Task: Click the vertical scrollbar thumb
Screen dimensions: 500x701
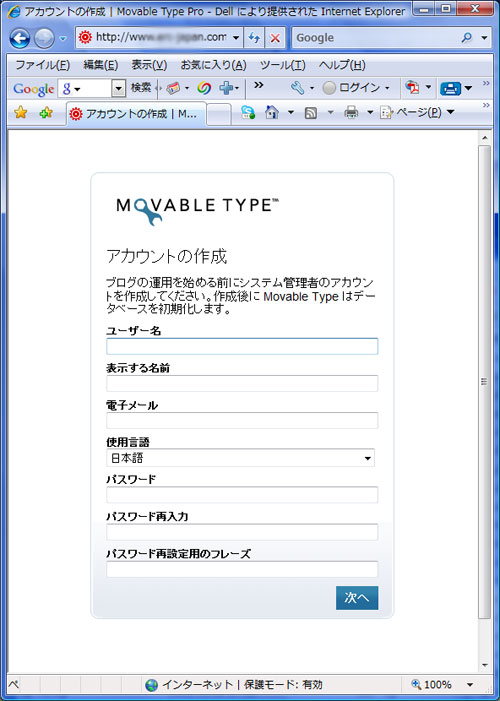Action: coord(485,382)
